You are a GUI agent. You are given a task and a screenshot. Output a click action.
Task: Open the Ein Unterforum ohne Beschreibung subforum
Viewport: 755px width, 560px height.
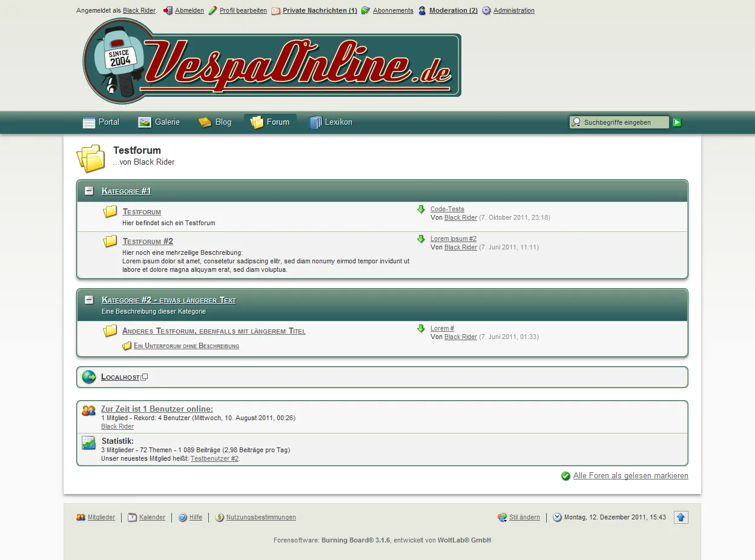pos(186,346)
